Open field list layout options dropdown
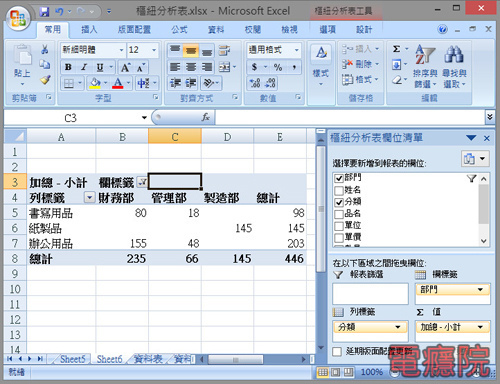Screen dimensions: 500x384 [x=475, y=159]
